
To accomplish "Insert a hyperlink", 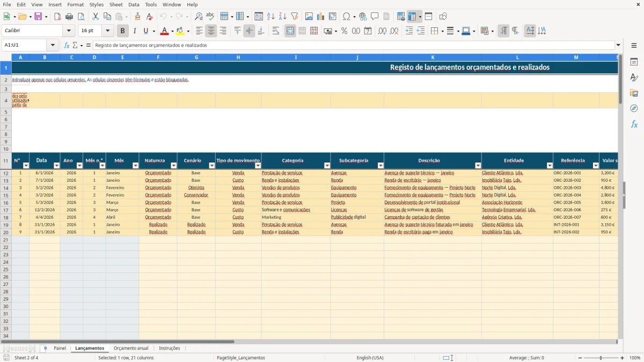I will click(363, 17).
